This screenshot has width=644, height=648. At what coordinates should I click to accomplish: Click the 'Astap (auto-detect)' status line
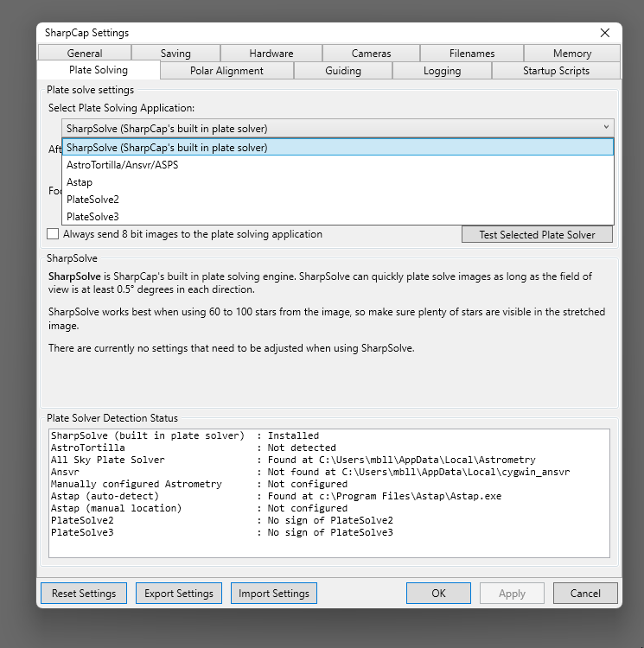coord(276,496)
